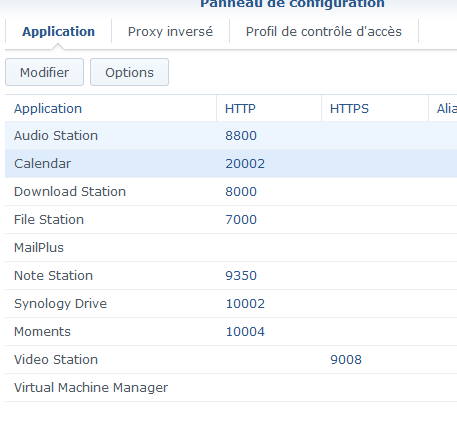The image size is (457, 433).
Task: Open the Proxy inversé tab
Action: tap(170, 31)
